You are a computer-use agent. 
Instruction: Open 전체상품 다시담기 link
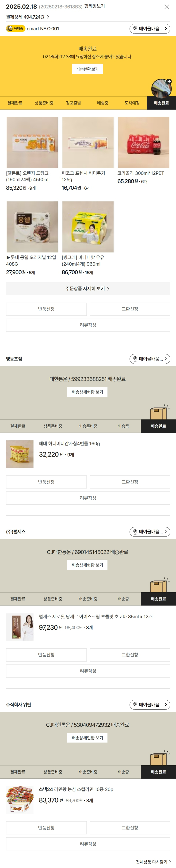point(153,862)
